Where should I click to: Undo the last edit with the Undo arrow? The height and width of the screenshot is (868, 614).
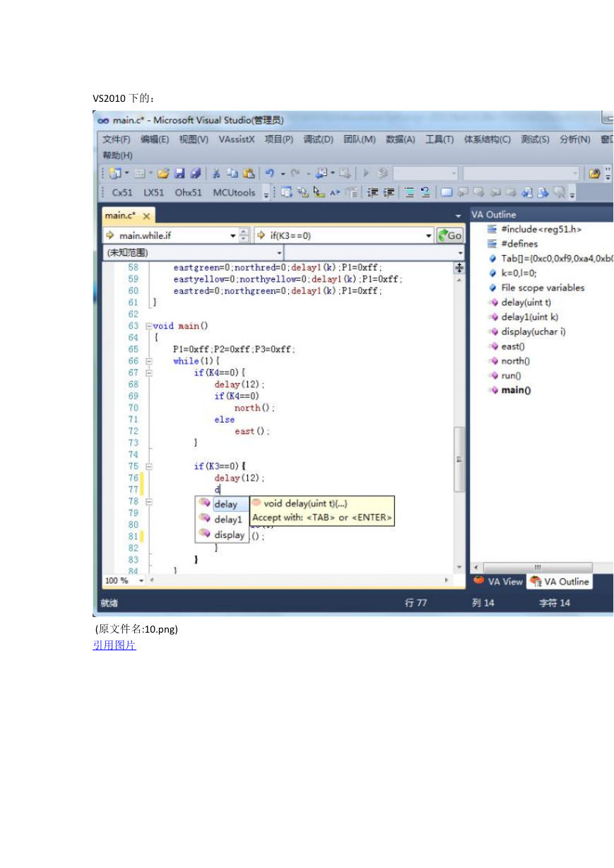pos(270,173)
